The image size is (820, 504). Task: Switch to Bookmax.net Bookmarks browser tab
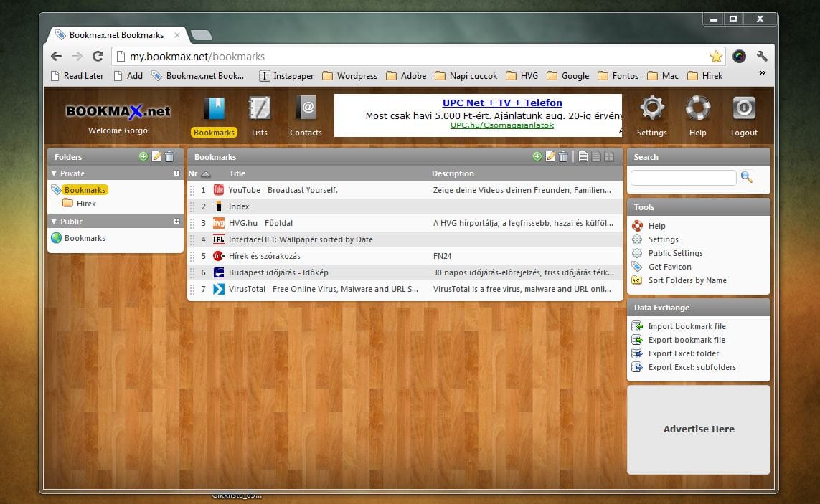point(117,35)
